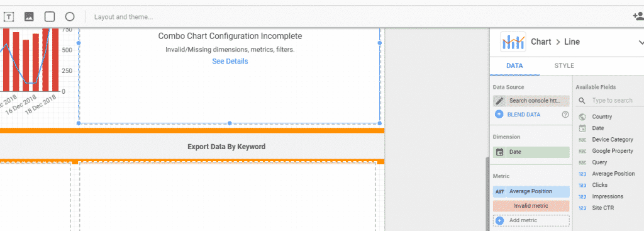644x231 pixels.
Task: Click the BLEND DATA plus icon
Action: point(499,115)
